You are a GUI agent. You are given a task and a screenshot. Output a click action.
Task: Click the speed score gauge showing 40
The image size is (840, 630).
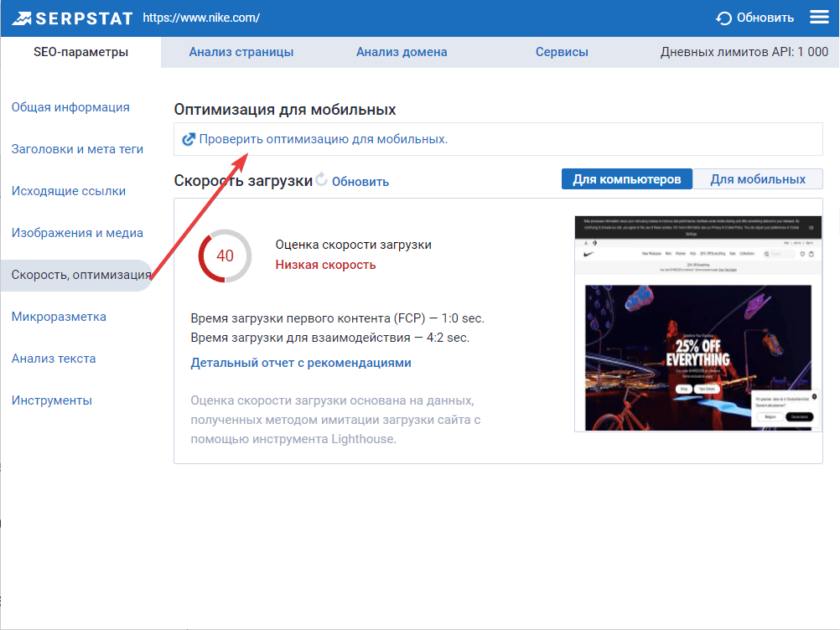coord(225,256)
